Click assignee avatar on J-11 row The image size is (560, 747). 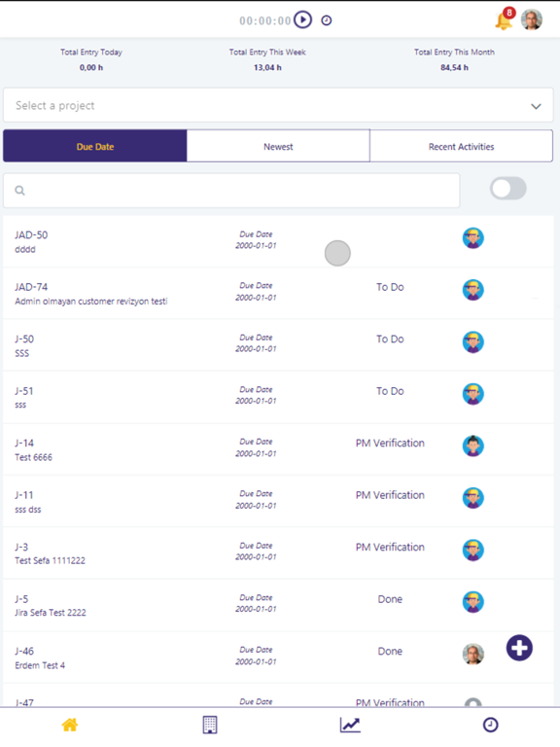click(472, 498)
